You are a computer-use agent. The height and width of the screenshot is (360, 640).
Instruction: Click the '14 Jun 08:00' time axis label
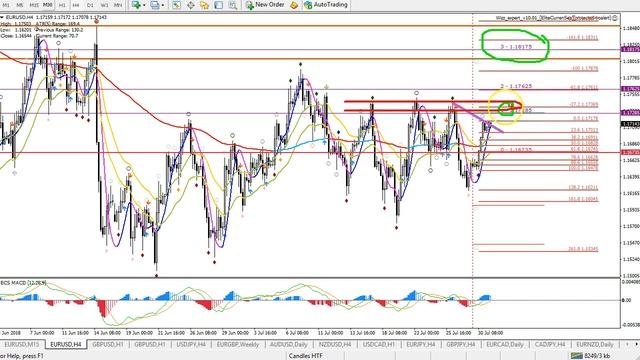click(x=107, y=333)
